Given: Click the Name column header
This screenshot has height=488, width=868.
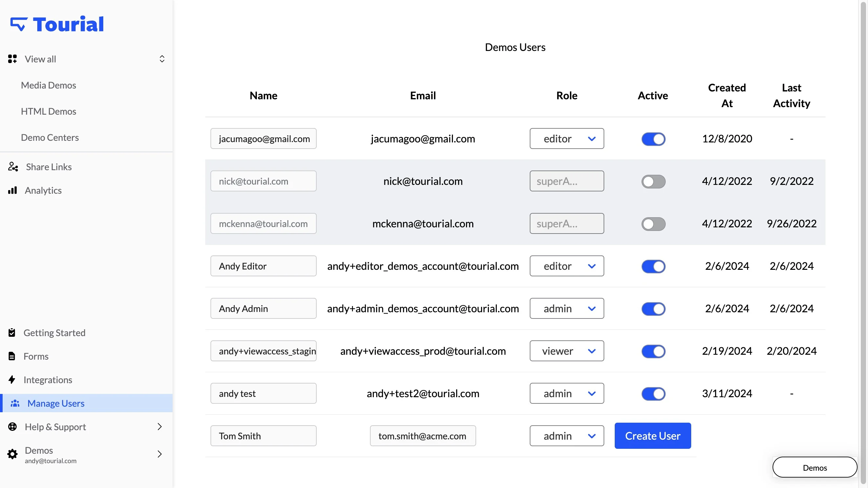Looking at the screenshot, I should [x=263, y=96].
